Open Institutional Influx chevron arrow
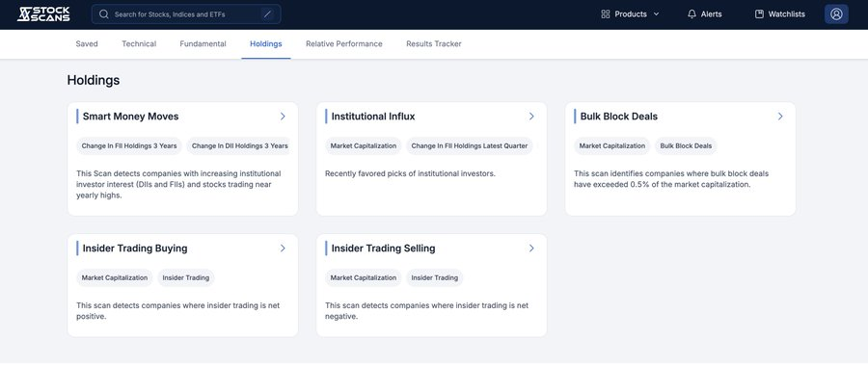This screenshot has height=366, width=868. point(531,117)
